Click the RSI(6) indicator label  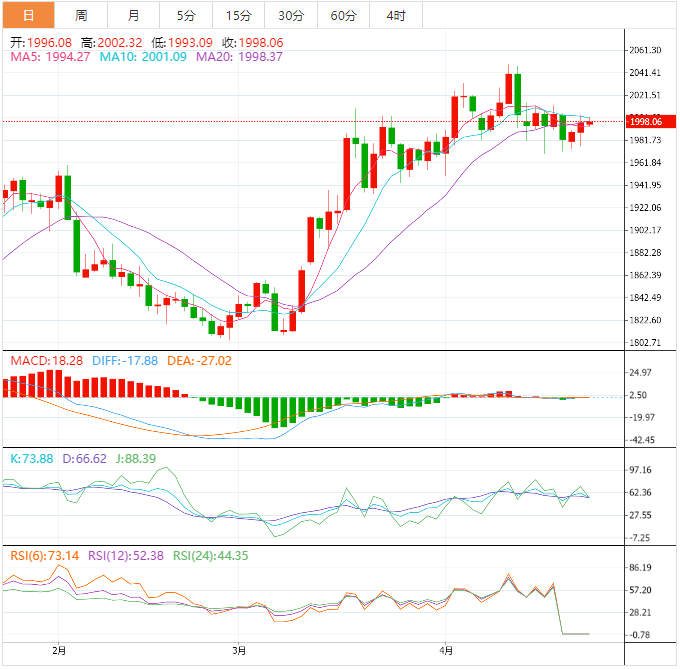point(45,556)
